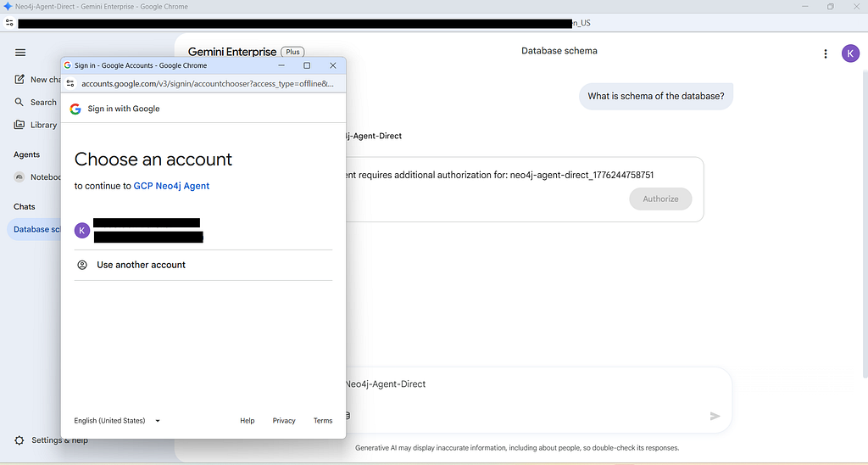The image size is (868, 465).
Task: Open the Privacy link in sign-in popup
Action: 284,421
